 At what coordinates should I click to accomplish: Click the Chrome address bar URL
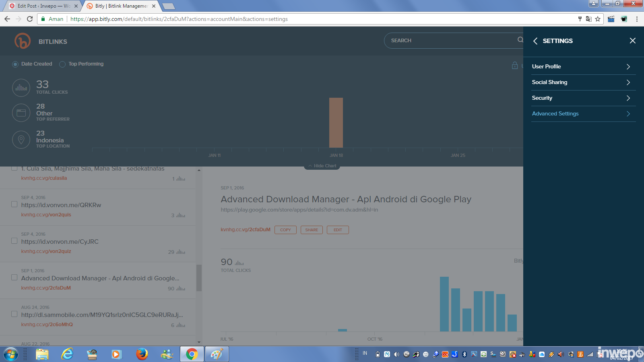(179, 19)
